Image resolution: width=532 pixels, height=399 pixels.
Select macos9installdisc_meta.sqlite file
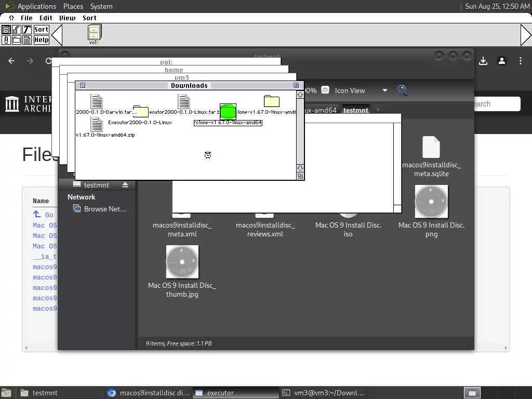[x=431, y=156]
